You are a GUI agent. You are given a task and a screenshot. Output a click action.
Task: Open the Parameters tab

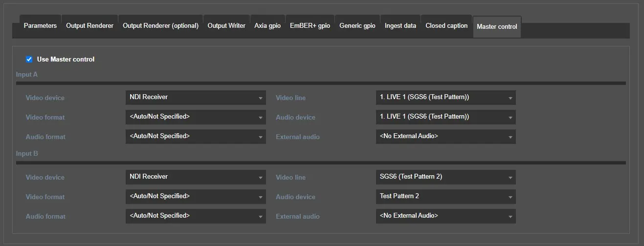(x=40, y=26)
